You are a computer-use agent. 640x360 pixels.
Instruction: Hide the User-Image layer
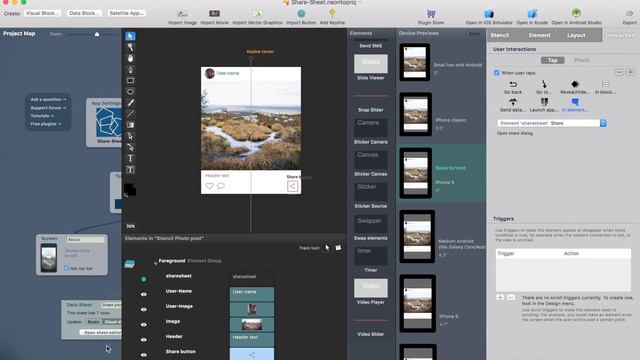tap(144, 309)
